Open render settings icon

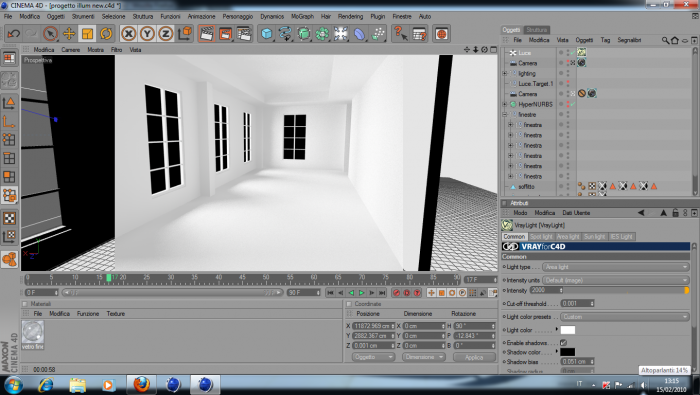point(244,33)
